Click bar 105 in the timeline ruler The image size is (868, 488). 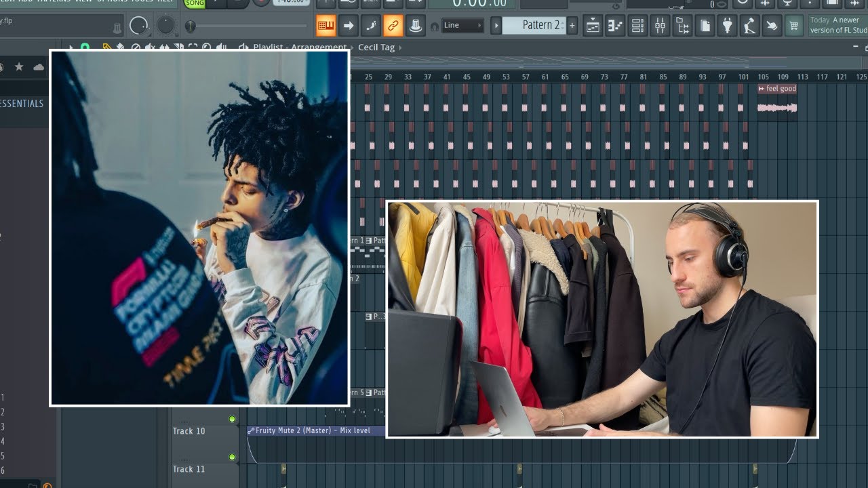[x=764, y=77]
